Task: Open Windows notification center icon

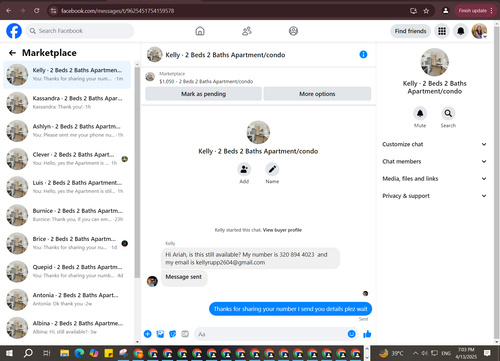Action: click(x=487, y=353)
